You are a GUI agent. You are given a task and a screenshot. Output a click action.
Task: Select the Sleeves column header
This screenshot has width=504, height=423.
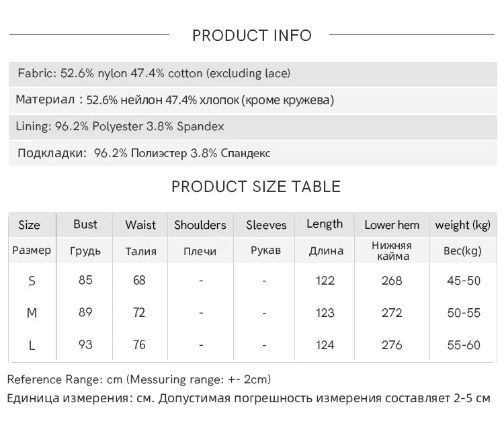[x=266, y=225]
